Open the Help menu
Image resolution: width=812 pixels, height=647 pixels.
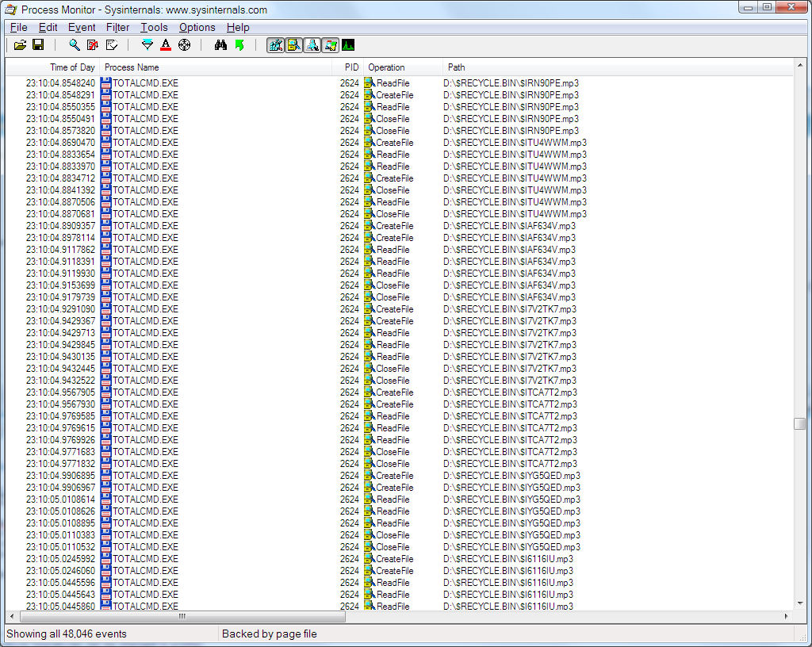tap(238, 28)
